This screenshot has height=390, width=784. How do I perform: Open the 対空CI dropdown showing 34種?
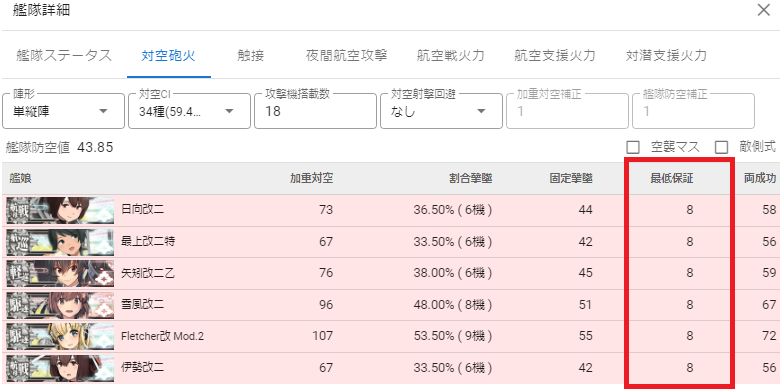pos(190,111)
